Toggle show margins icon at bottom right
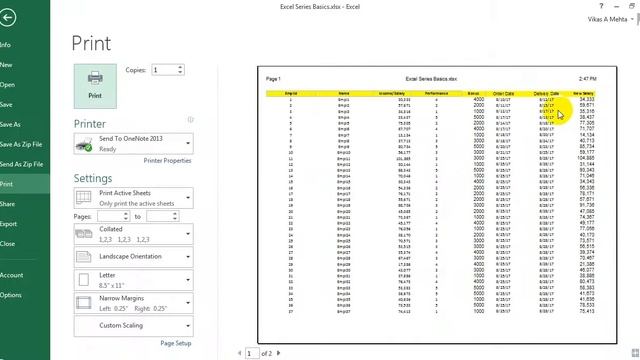This screenshot has width=640, height=360. click(635, 353)
